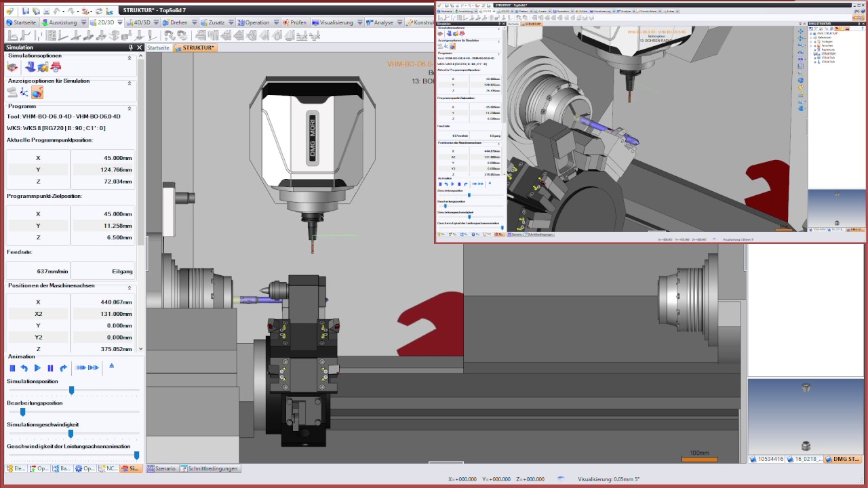The height and width of the screenshot is (488, 868).
Task: Toggle the highlighted orange display option for simulation
Action: (x=37, y=92)
